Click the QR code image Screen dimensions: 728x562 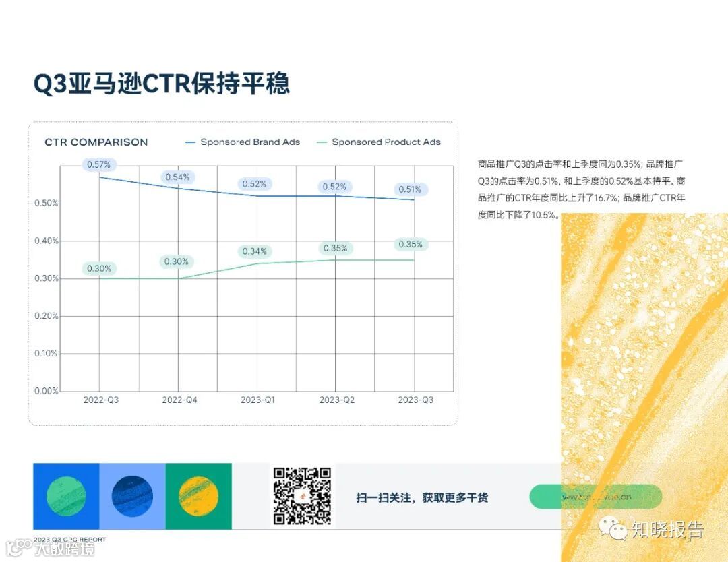(x=302, y=496)
